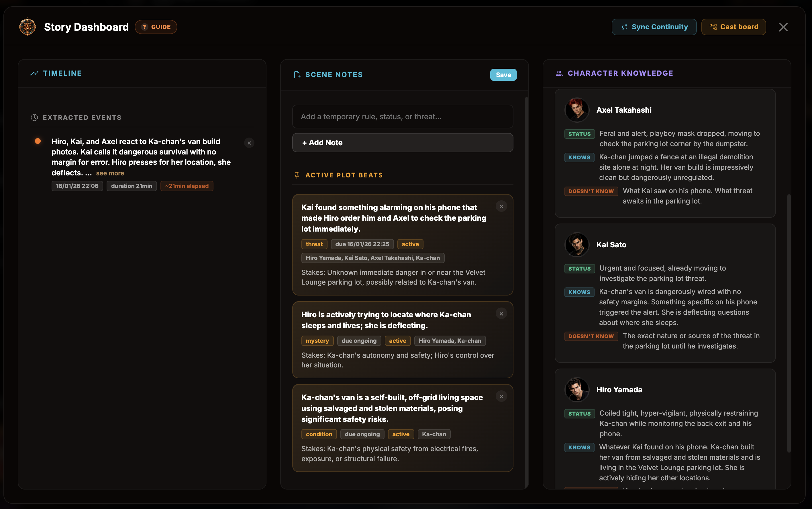The width and height of the screenshot is (812, 509).
Task: Click Kai Sato's name
Action: pyautogui.click(x=611, y=245)
